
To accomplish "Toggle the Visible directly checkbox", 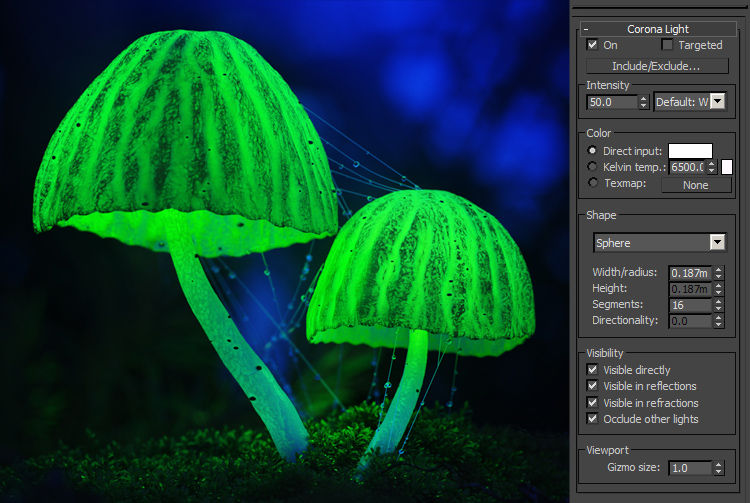I will point(592,370).
